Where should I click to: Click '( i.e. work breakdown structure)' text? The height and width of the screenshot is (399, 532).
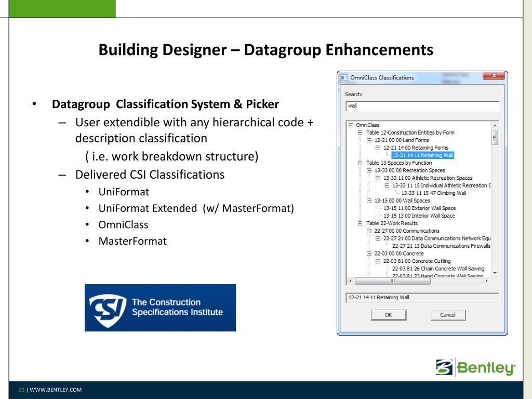(171, 156)
